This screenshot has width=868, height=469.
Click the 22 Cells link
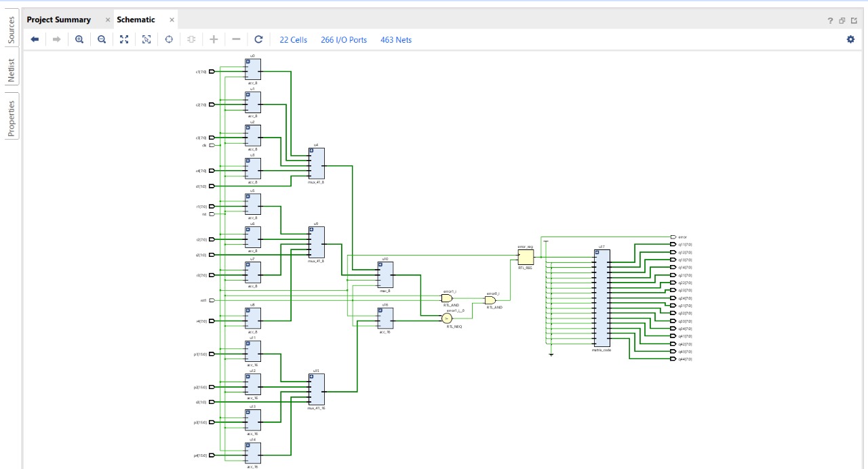[x=292, y=40]
